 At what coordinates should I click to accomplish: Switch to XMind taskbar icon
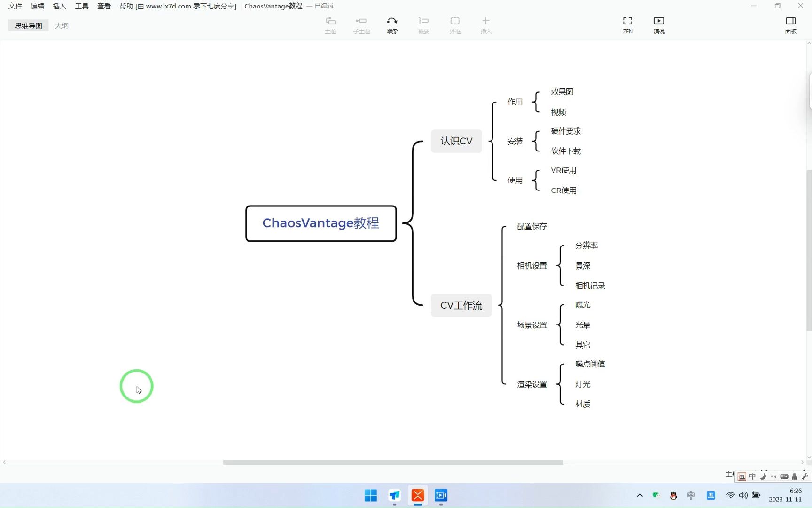tap(418, 495)
